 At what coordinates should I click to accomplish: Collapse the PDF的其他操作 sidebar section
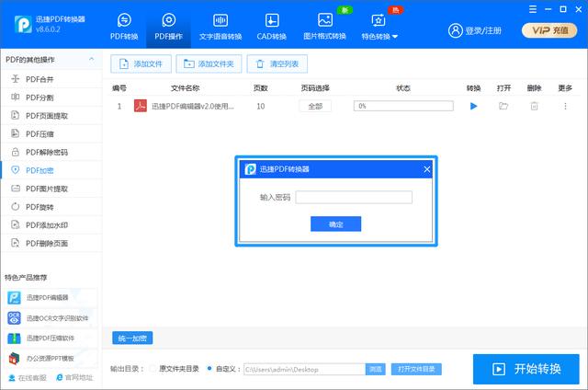coord(92,60)
